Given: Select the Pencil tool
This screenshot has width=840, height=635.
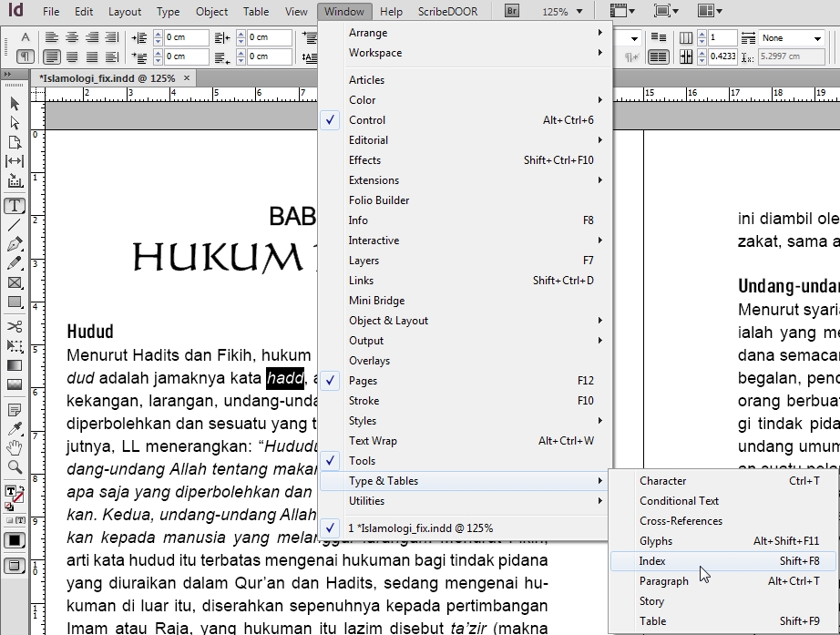Looking at the screenshot, I should click(15, 263).
